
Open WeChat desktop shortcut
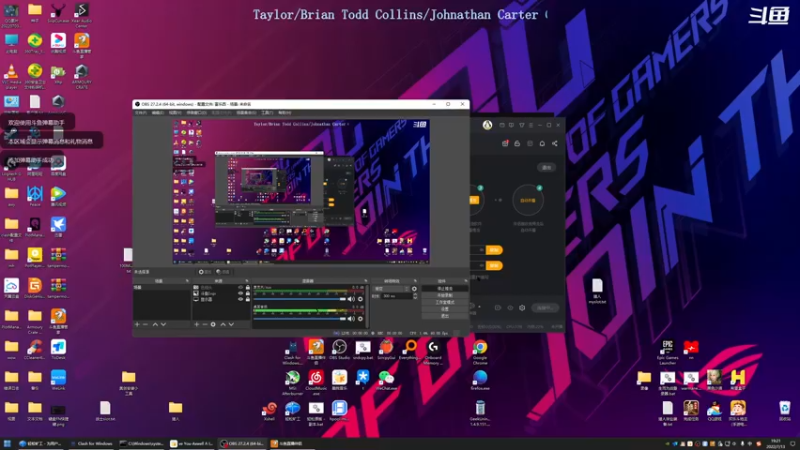pos(386,381)
